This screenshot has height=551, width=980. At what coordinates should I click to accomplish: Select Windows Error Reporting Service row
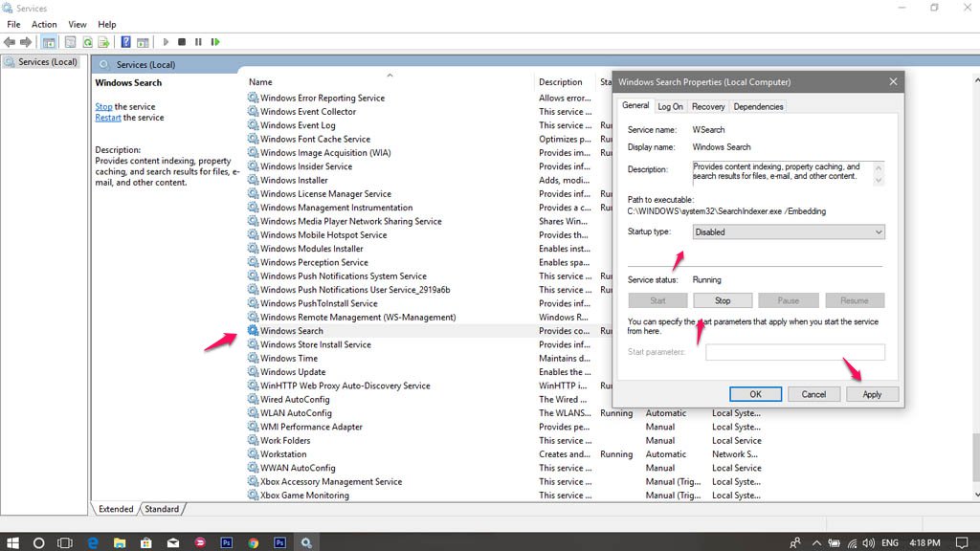[x=323, y=99]
